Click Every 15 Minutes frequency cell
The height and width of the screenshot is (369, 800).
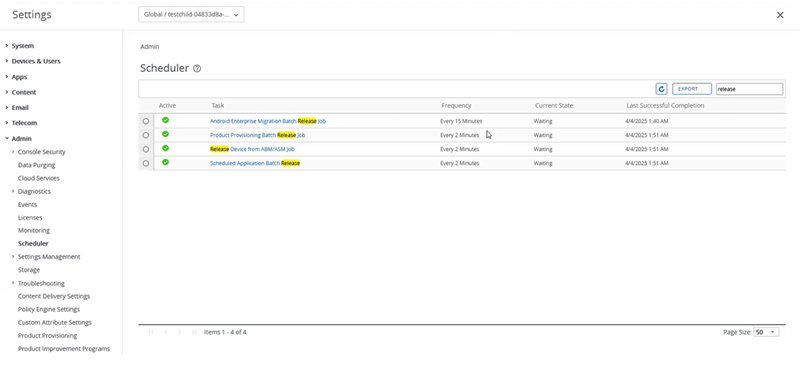tap(461, 121)
